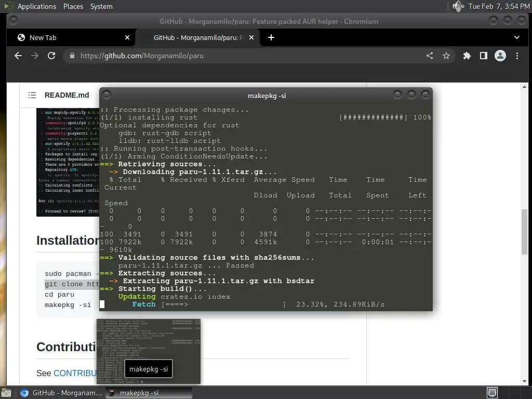Image resolution: width=532 pixels, height=399 pixels.
Task: Bookmark this page with star
Action: [x=446, y=56]
